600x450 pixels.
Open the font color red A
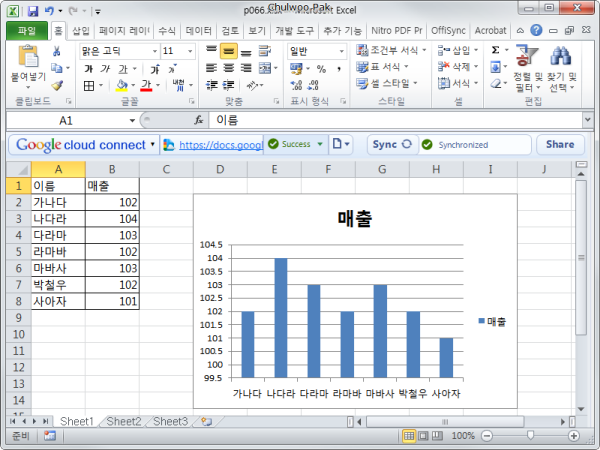point(146,85)
